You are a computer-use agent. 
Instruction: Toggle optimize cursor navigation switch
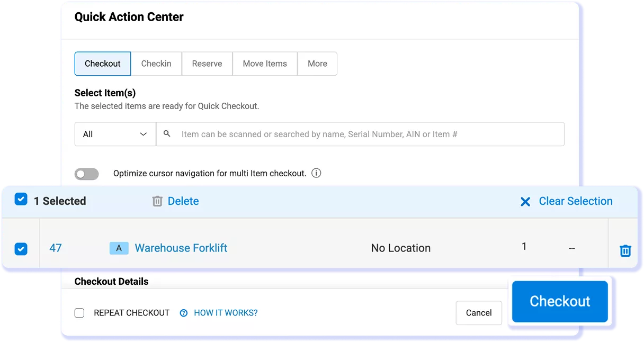pos(87,174)
